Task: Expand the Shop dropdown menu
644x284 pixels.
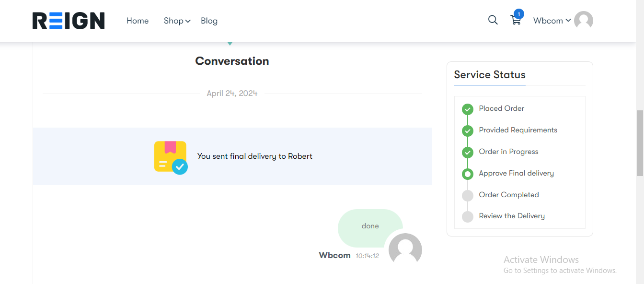Action: click(177, 21)
